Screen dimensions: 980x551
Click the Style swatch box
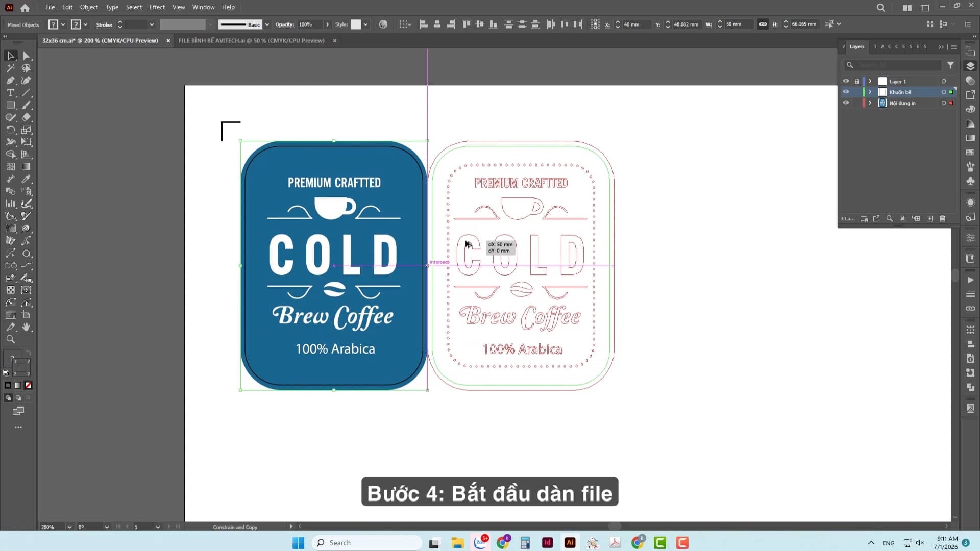pos(356,24)
